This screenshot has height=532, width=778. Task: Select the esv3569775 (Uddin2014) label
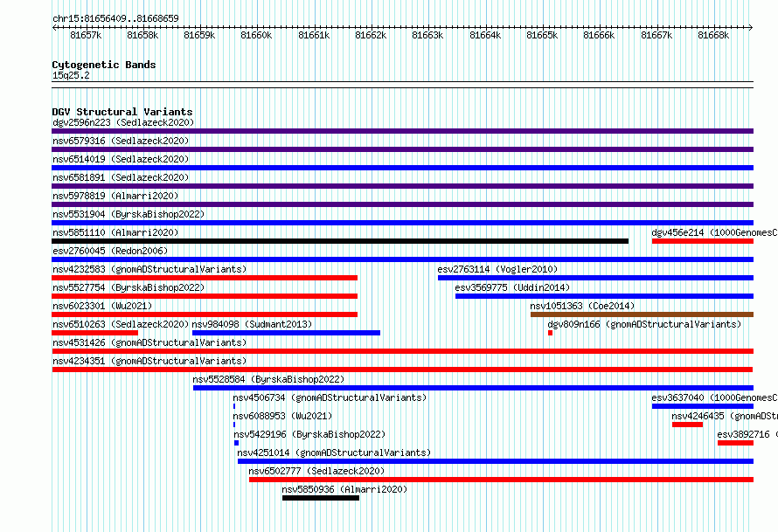click(x=512, y=287)
